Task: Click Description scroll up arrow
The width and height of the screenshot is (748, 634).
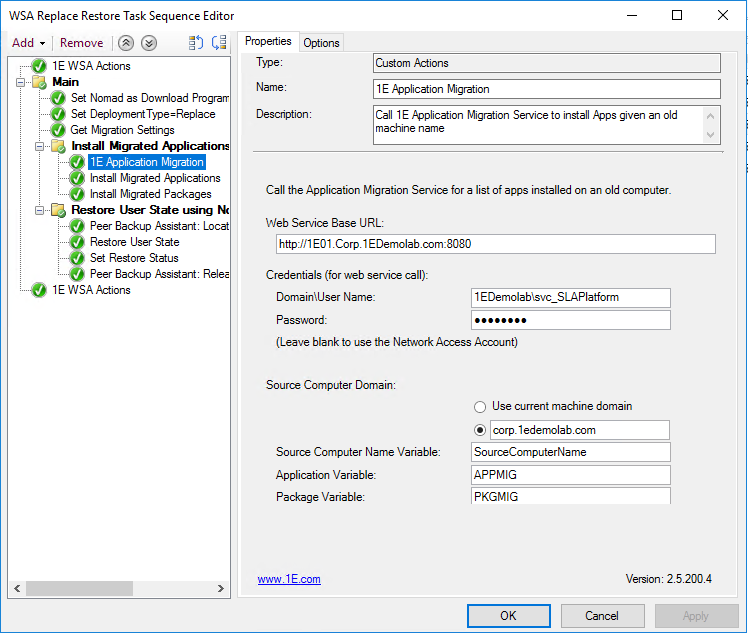Action: 710,116
